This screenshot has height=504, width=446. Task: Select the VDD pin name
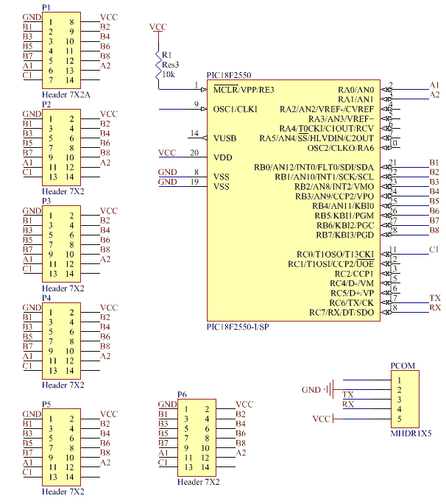[222, 157]
